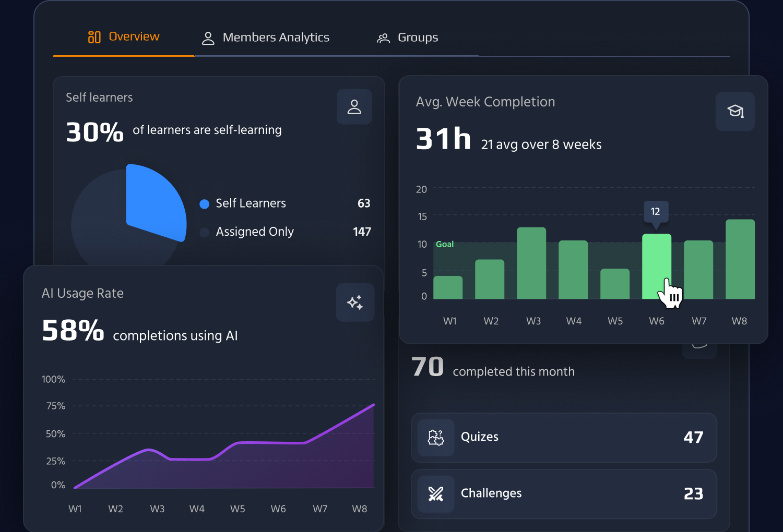783x532 pixels.
Task: Click the dark Assigned Only legend dot
Action: coord(205,232)
